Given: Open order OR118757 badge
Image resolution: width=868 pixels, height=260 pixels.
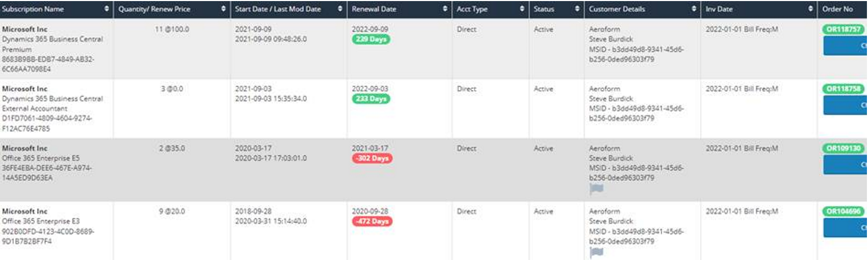Looking at the screenshot, I should click(x=844, y=30).
